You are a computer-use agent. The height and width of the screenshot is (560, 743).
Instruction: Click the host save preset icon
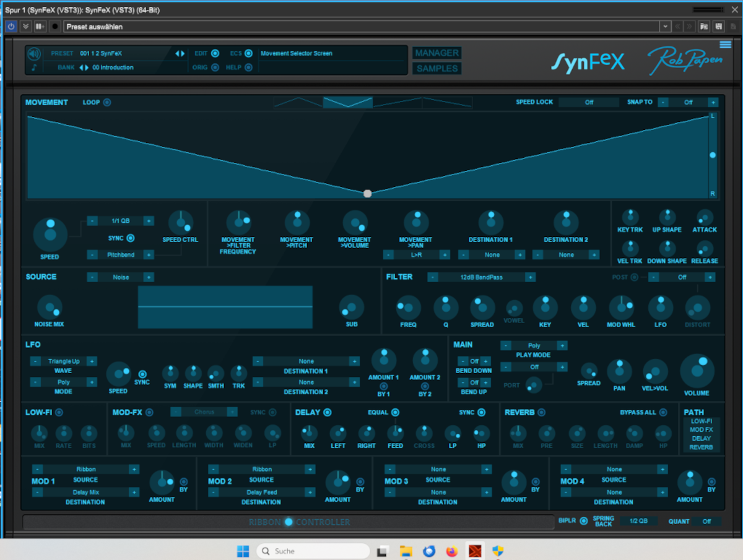point(718,27)
